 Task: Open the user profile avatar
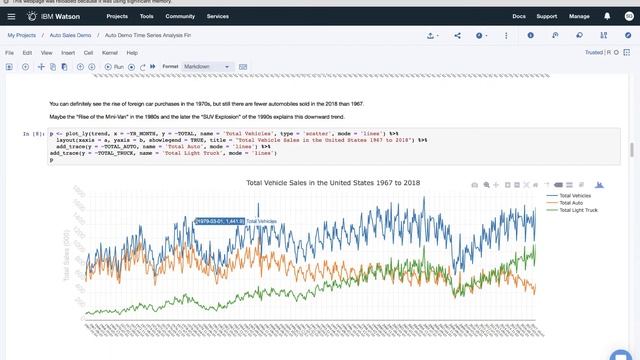629,16
